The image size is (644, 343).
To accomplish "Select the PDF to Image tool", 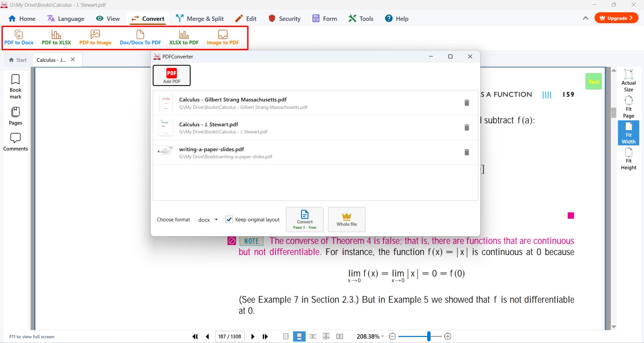I will pyautogui.click(x=95, y=37).
